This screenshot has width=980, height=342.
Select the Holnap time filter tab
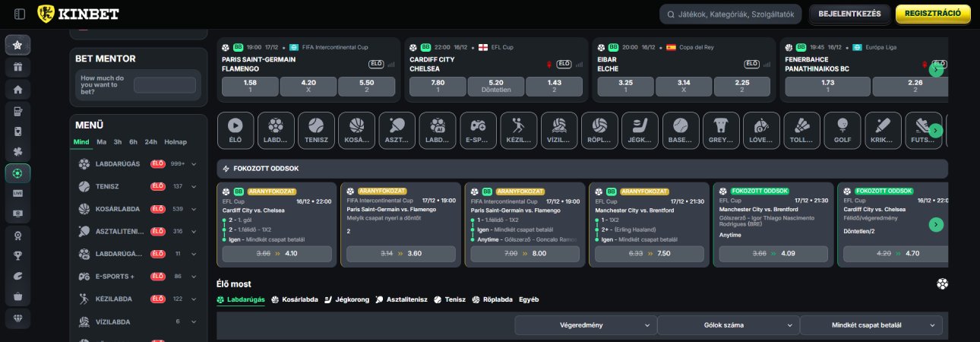175,142
